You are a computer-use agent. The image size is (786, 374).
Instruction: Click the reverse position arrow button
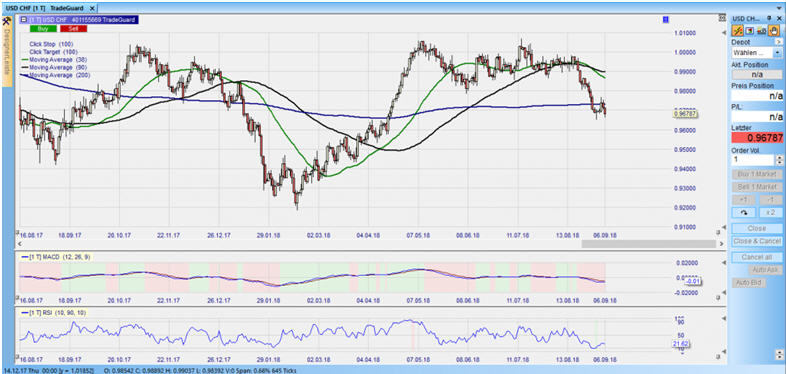(744, 213)
